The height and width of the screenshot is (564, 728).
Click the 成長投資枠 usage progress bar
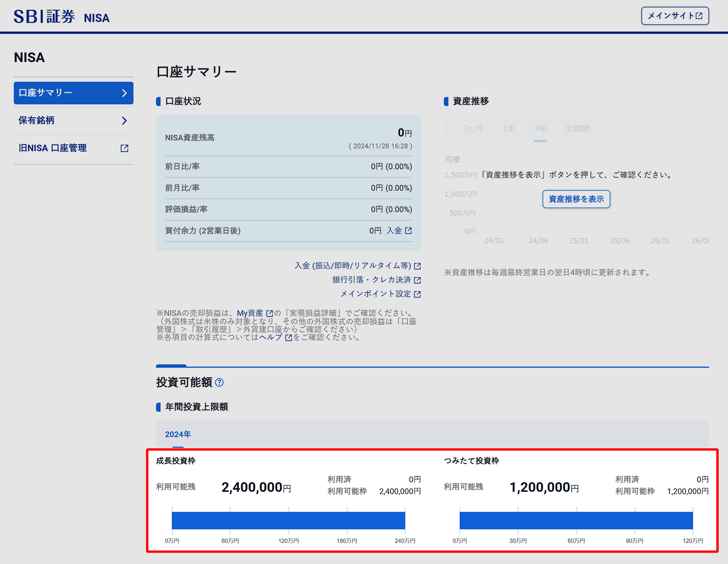(288, 519)
